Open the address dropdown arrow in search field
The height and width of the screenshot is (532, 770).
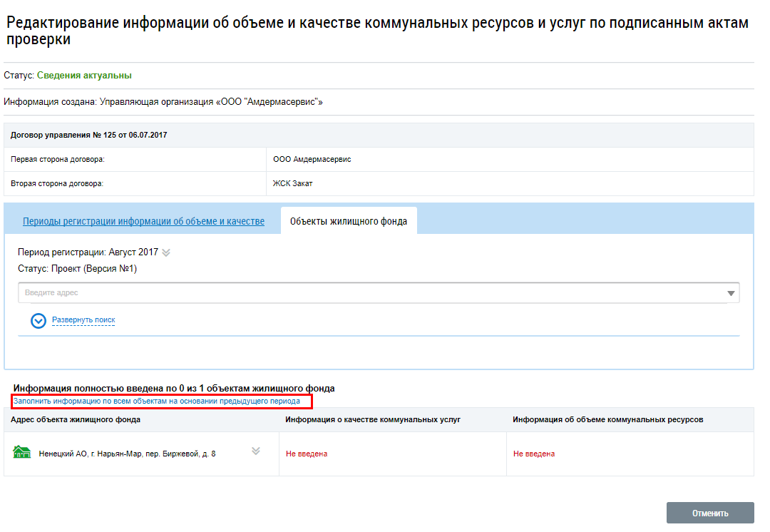pos(731,293)
